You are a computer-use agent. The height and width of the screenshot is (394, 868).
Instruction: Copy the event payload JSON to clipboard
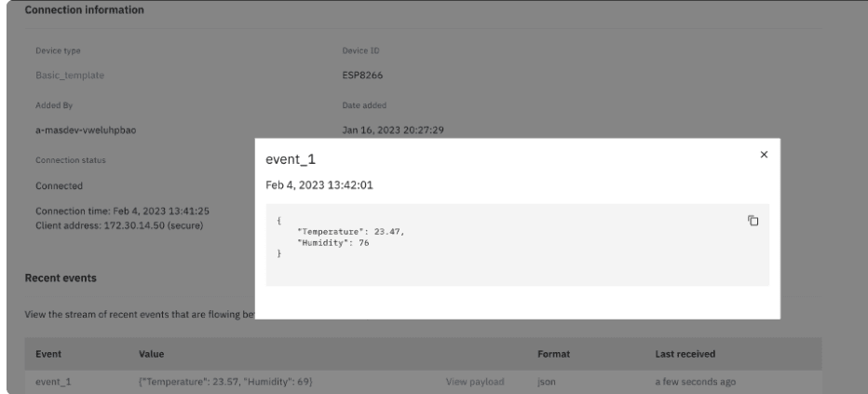pyautogui.click(x=753, y=221)
